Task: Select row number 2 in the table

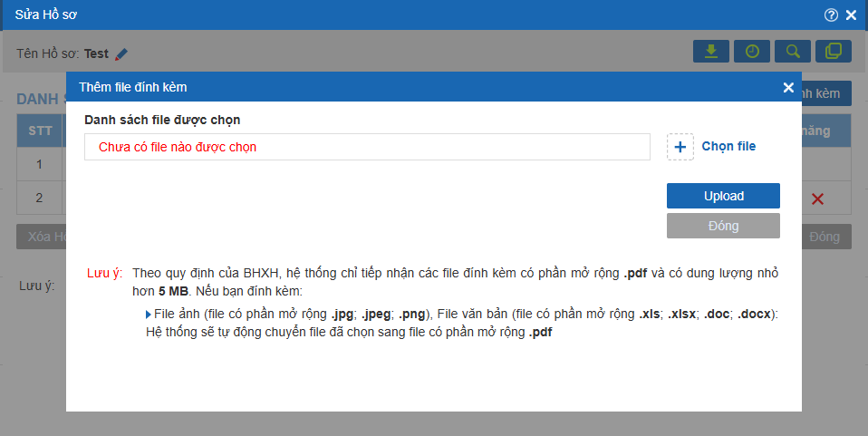Action: (39, 198)
